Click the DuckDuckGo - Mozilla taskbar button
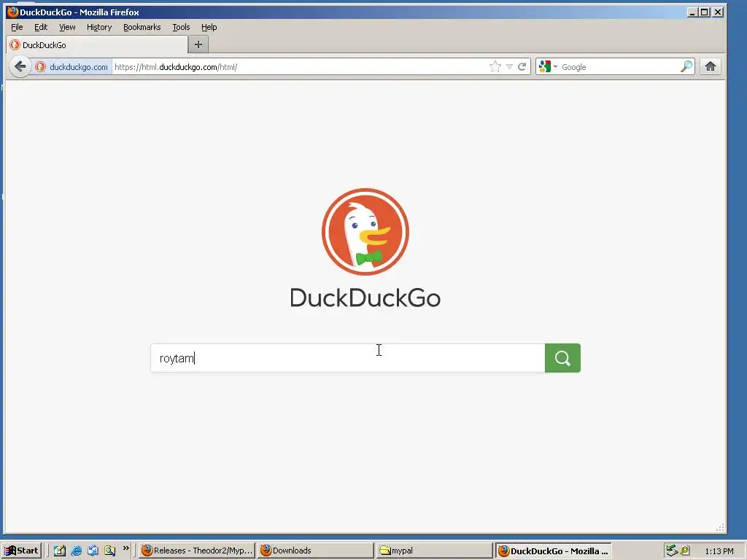747x560 pixels. pos(553,551)
